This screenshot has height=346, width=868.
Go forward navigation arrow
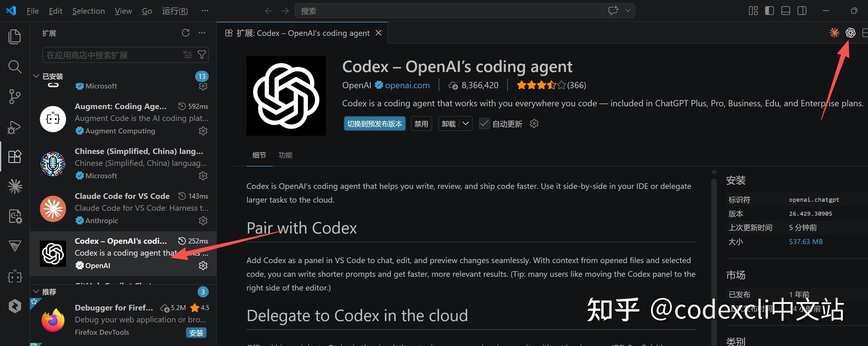pyautogui.click(x=285, y=11)
